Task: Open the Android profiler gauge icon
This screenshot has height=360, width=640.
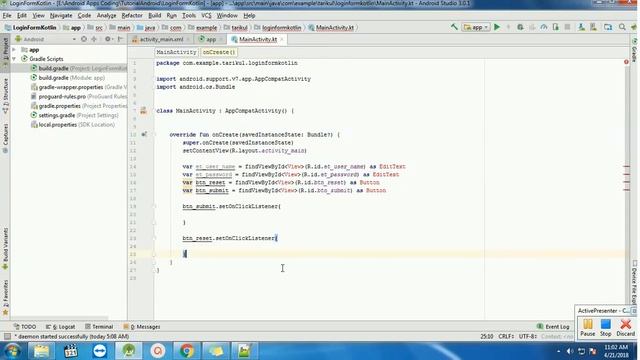Action: (x=544, y=27)
